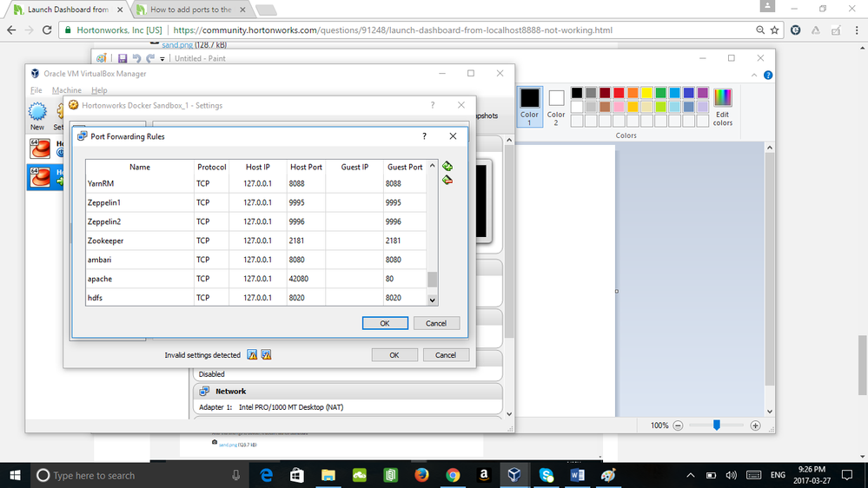The height and width of the screenshot is (488, 868).
Task: Zoom in with the Paint plus button
Action: point(755,425)
